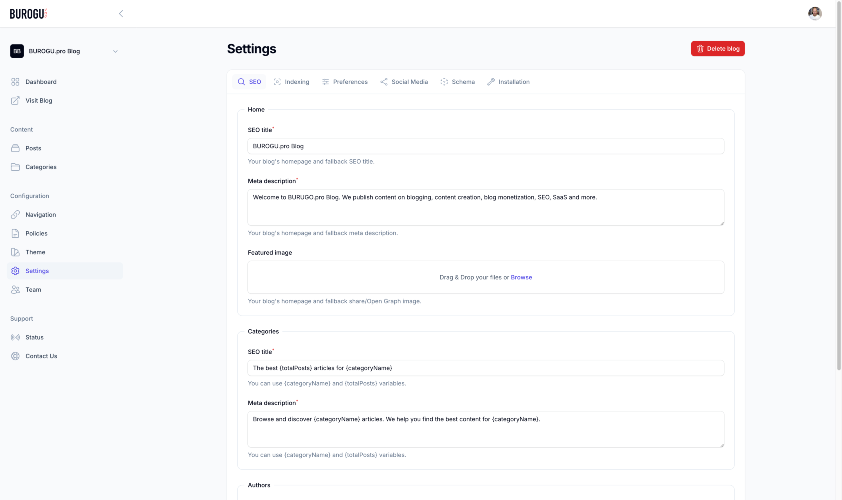Click the Policies document icon

pyautogui.click(x=15, y=234)
